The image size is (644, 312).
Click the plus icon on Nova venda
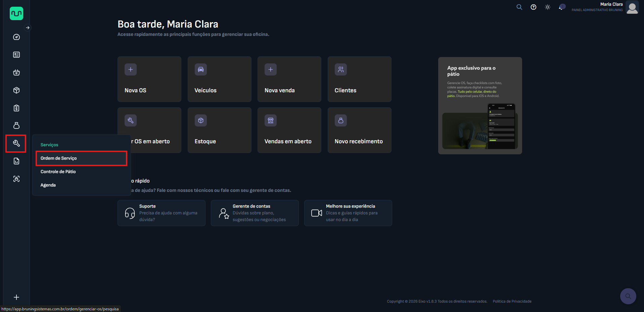tap(271, 69)
